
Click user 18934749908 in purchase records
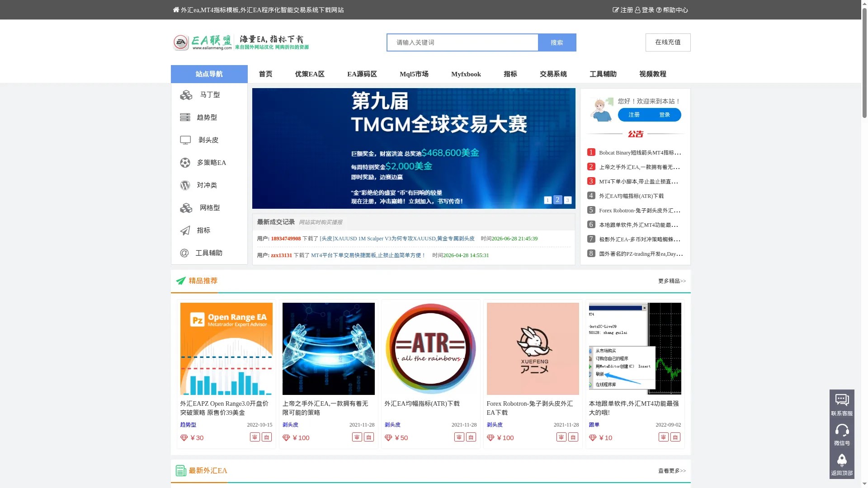(286, 239)
